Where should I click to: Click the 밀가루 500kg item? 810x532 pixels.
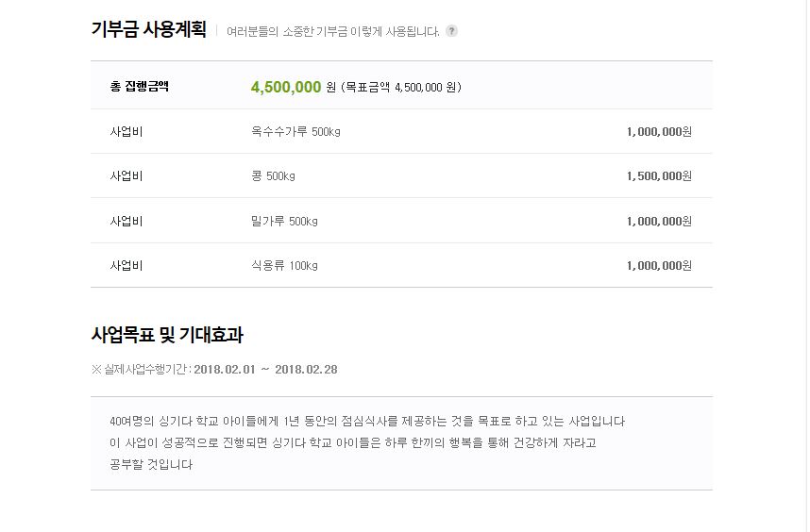(x=284, y=222)
